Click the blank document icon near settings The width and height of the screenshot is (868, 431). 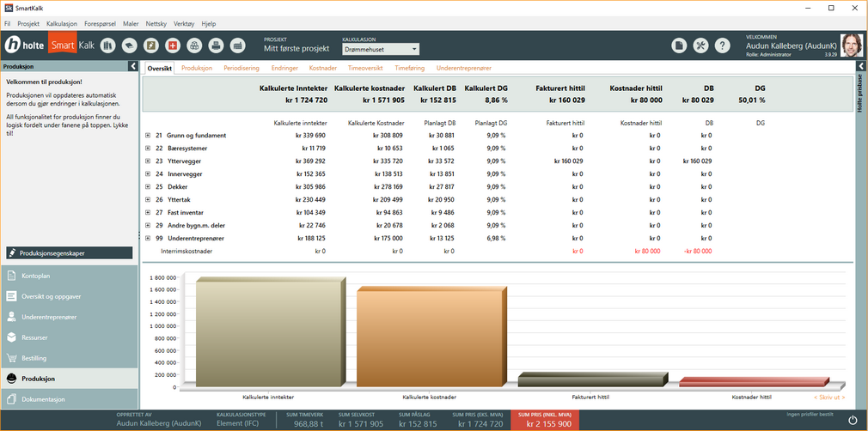coord(679,46)
